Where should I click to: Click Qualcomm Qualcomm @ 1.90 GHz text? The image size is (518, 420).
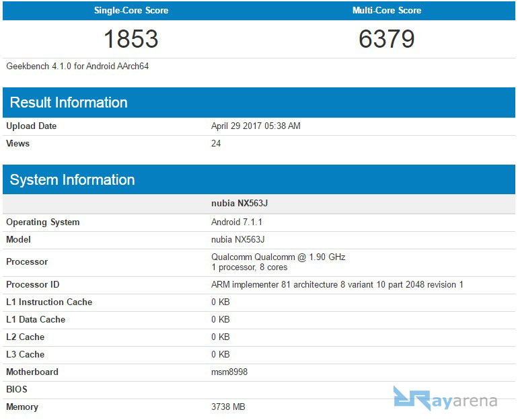tap(278, 257)
